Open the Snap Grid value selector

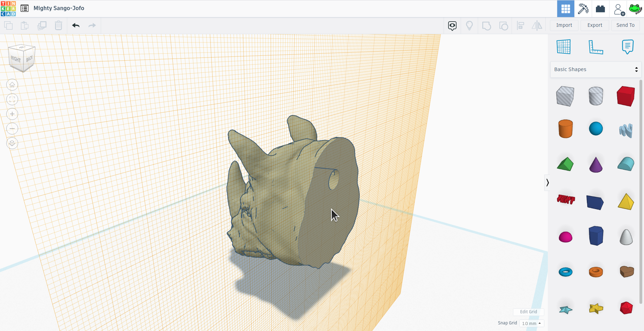[531, 323]
